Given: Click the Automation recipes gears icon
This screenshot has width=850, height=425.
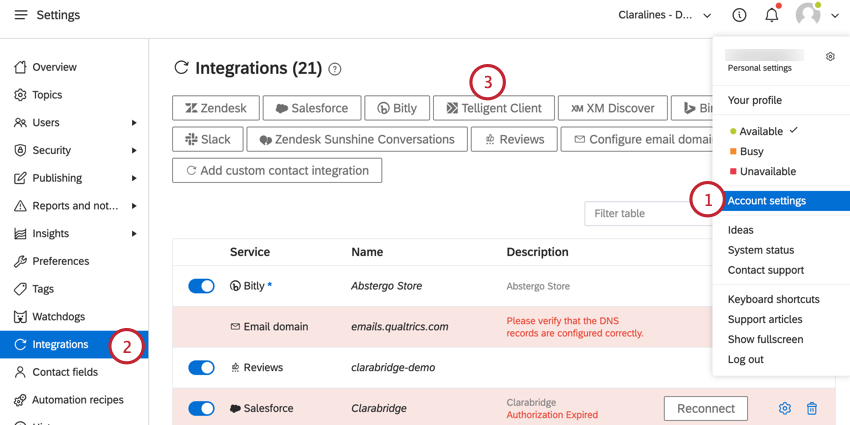Looking at the screenshot, I should coord(20,400).
